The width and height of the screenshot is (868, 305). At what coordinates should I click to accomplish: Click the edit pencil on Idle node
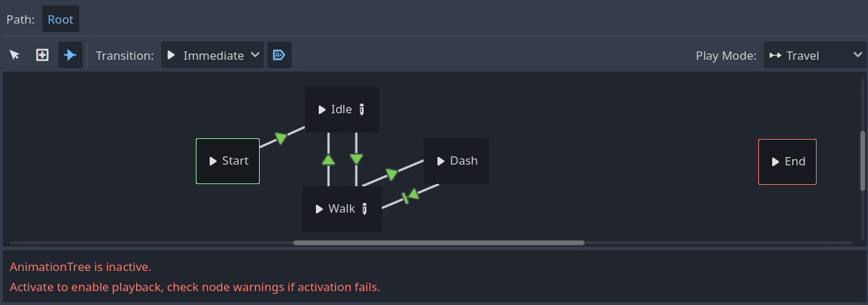click(362, 110)
